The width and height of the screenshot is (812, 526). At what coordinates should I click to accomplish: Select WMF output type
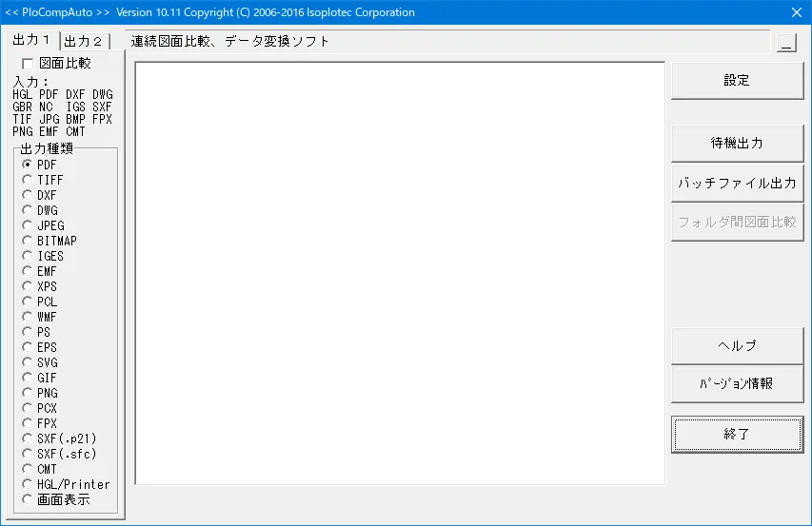click(x=39, y=317)
